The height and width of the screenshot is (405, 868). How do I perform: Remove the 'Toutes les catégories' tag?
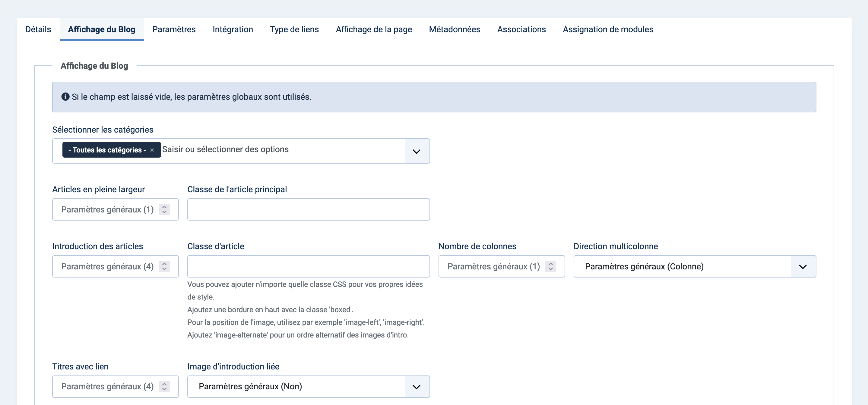152,150
